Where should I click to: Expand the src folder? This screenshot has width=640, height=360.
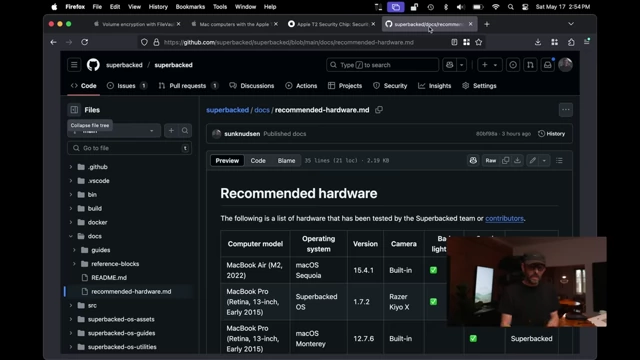tap(71, 305)
